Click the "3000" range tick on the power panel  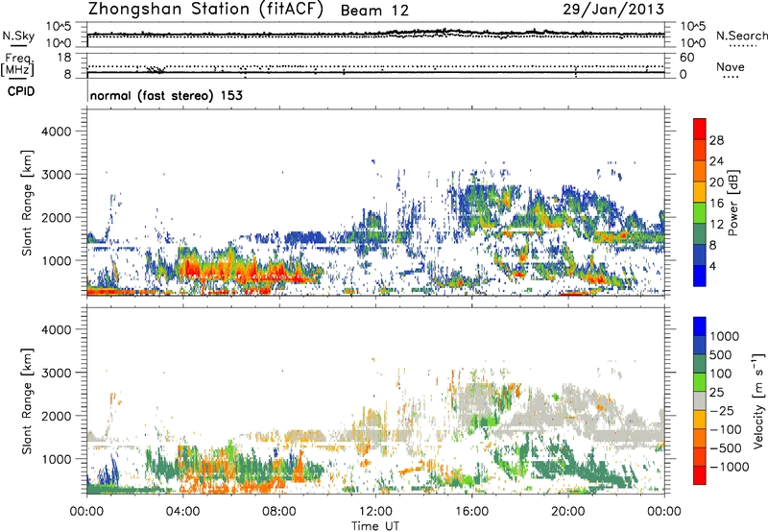56,175
